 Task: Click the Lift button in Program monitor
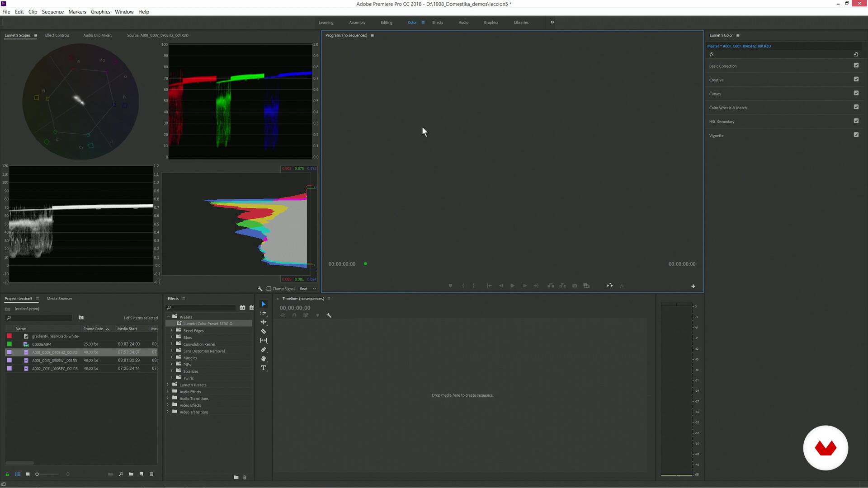coord(551,286)
